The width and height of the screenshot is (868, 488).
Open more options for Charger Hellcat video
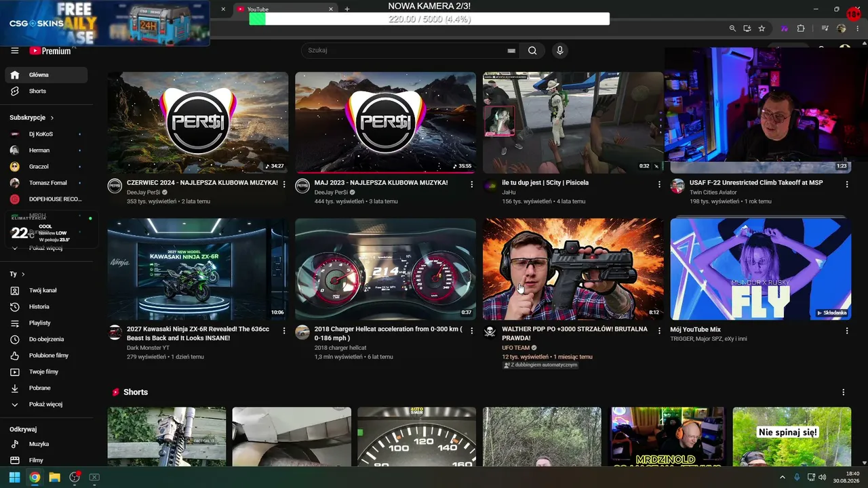(472, 331)
